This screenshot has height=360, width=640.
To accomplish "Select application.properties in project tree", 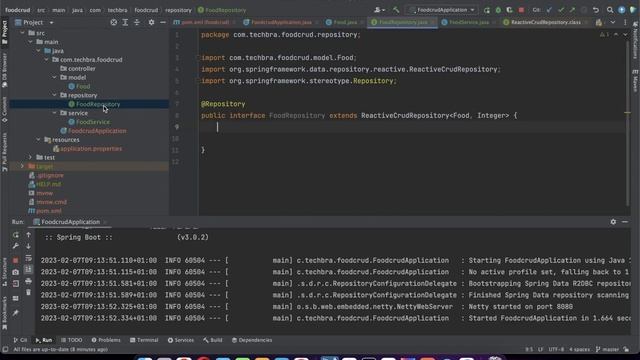I will click(91, 149).
